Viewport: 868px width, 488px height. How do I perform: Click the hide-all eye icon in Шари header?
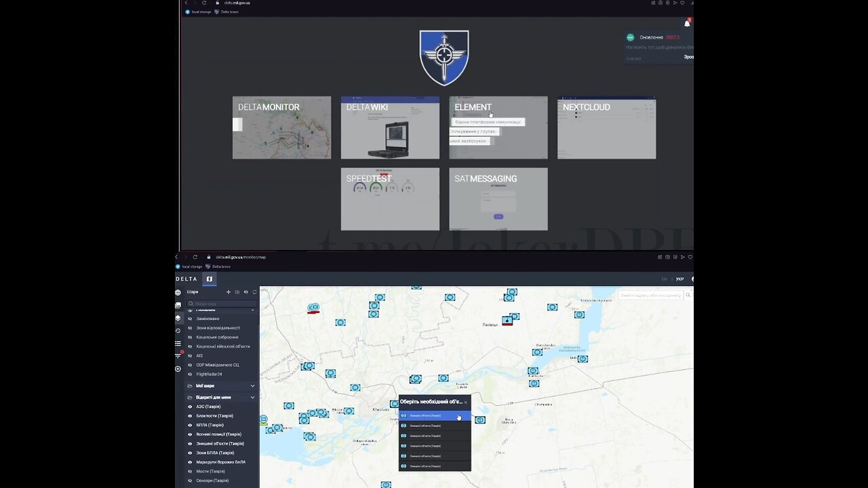[246, 292]
